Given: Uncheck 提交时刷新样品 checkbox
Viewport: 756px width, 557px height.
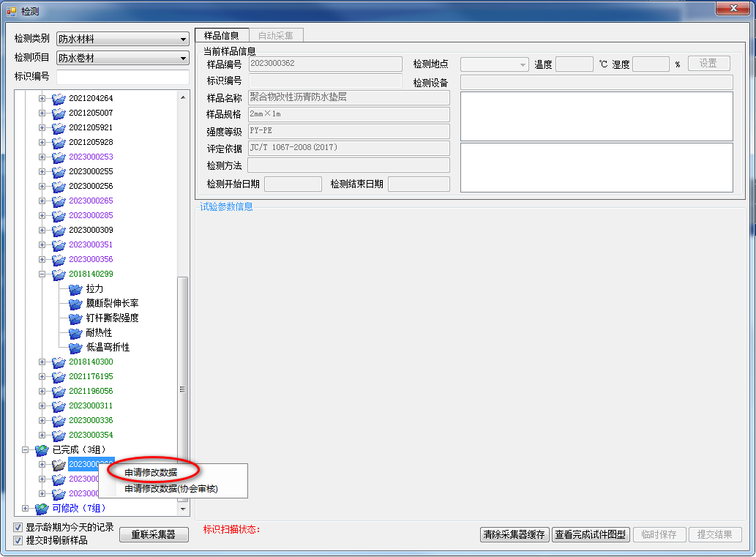Looking at the screenshot, I should (18, 540).
